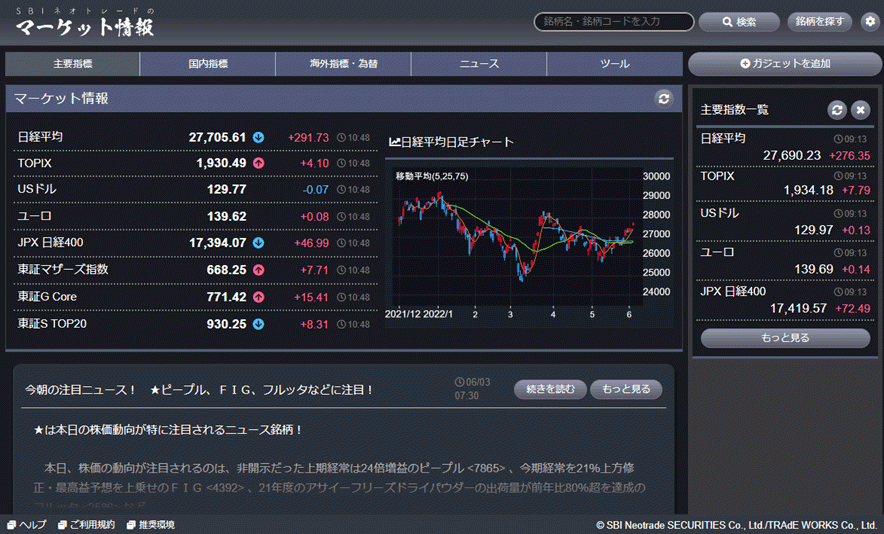Screen dimensions: 884x534
Task: Open the ご利用規約 link in the footer
Action: (x=92, y=525)
